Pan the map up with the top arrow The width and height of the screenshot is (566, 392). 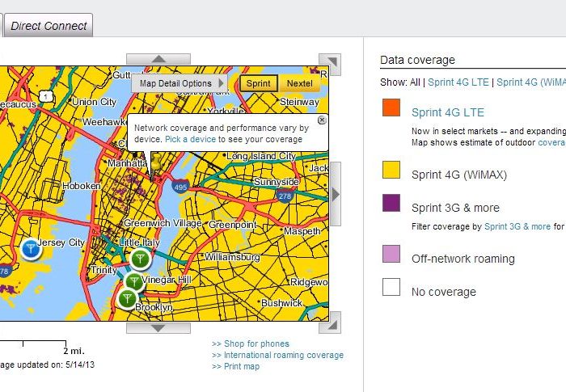click(158, 59)
